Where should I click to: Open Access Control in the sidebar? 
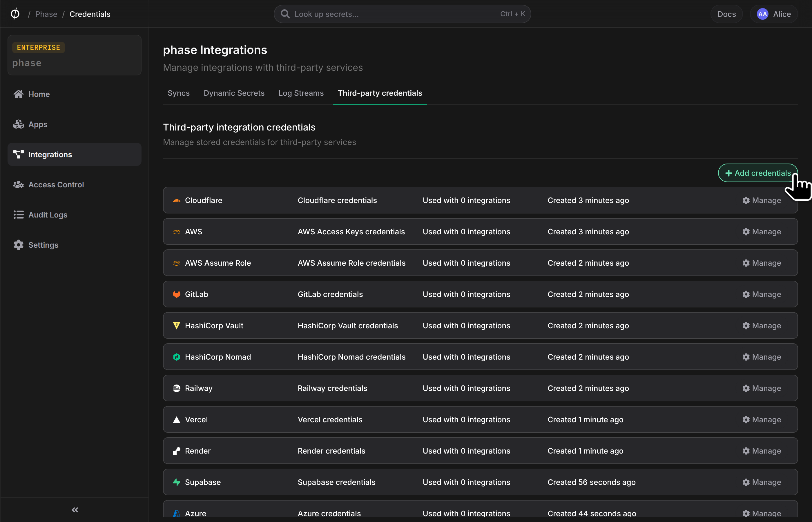point(74,185)
